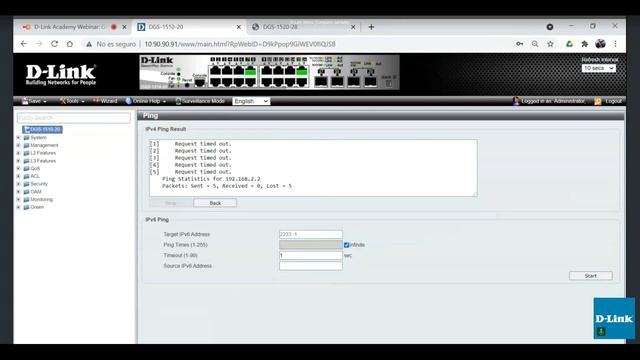Click the zoom magnifier icon in address bar

tap(535, 44)
